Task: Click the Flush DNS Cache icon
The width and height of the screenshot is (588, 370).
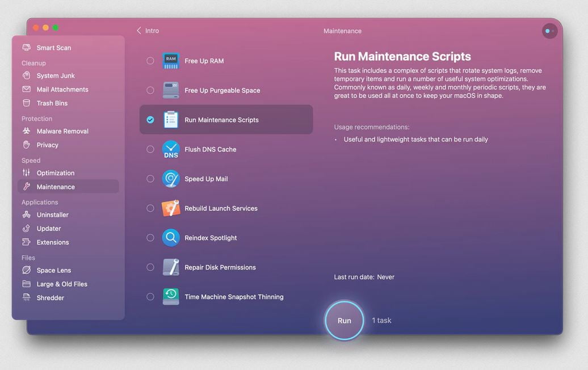Action: coord(171,149)
